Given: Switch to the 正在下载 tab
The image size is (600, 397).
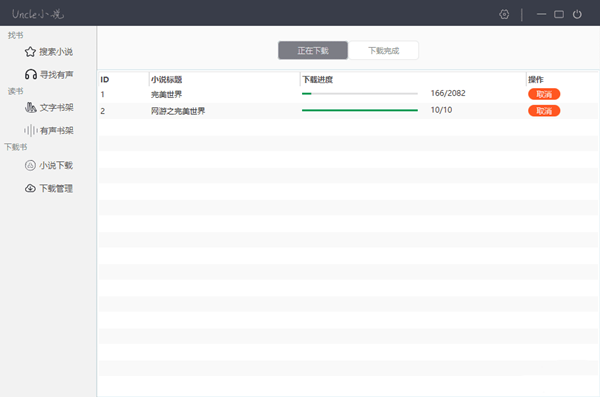Looking at the screenshot, I should 313,51.
